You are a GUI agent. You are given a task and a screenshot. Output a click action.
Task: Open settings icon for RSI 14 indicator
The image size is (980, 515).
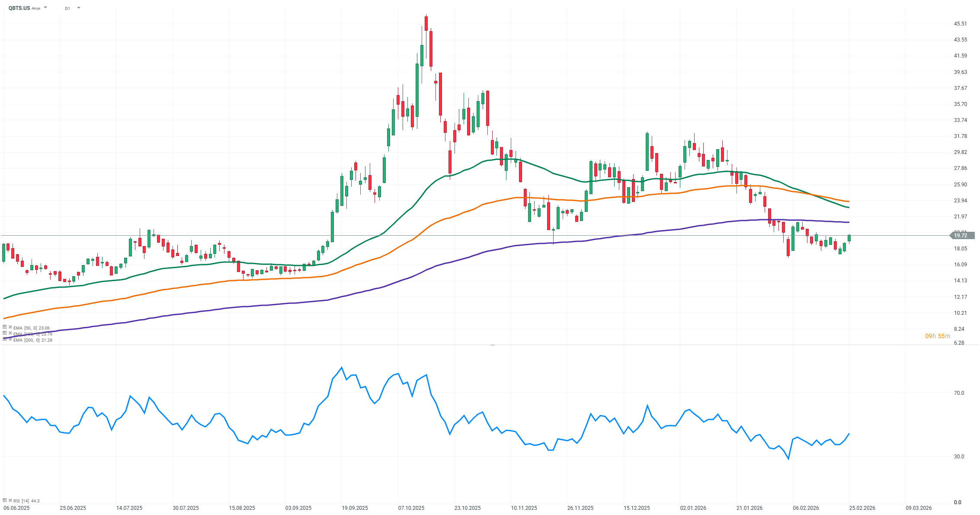pyautogui.click(x=5, y=500)
